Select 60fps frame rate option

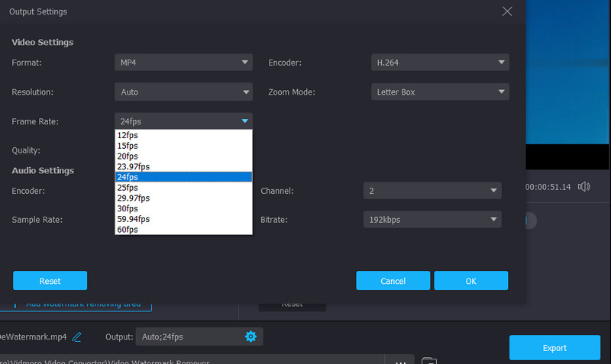128,229
